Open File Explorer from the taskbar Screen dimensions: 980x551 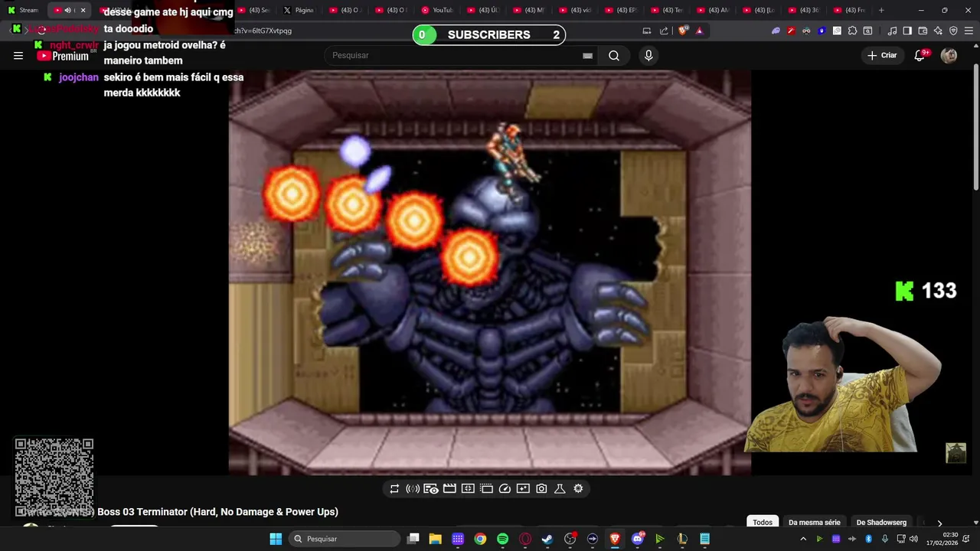435,539
